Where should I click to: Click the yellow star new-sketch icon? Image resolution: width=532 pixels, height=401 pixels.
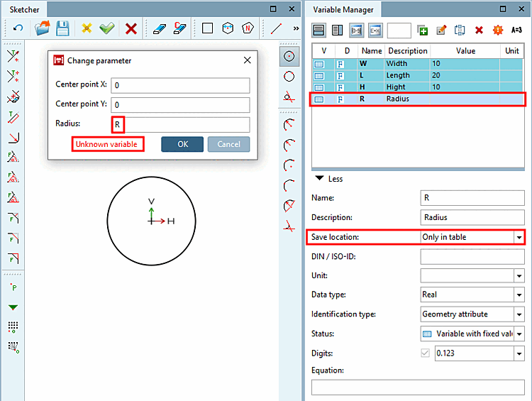87,28
